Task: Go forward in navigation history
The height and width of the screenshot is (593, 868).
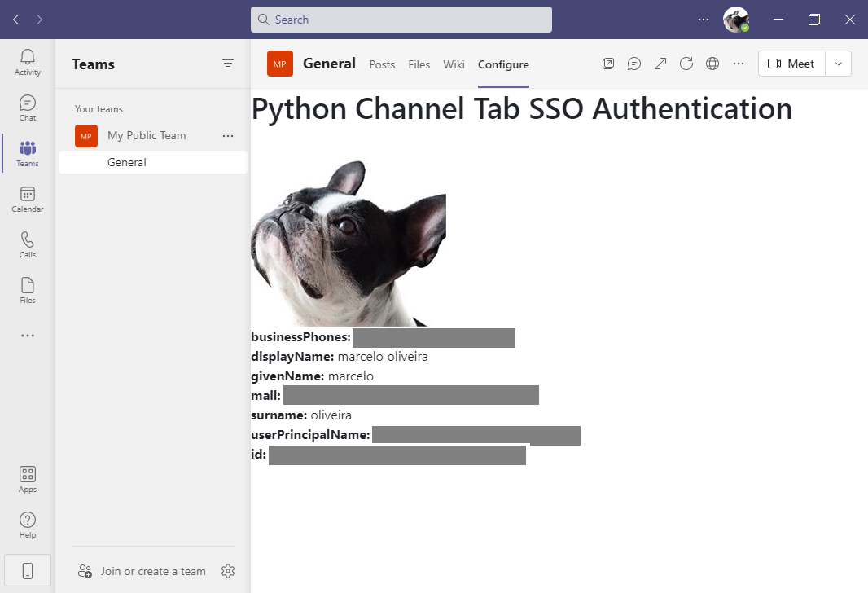Action: point(39,20)
